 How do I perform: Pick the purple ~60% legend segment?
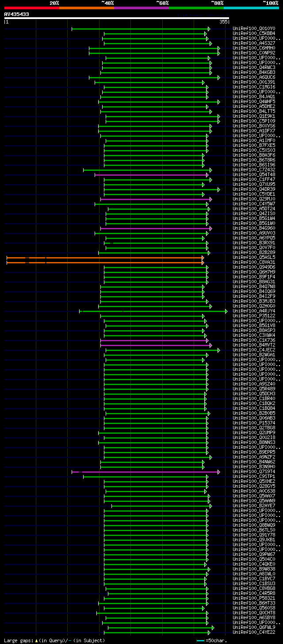click(141, 8)
